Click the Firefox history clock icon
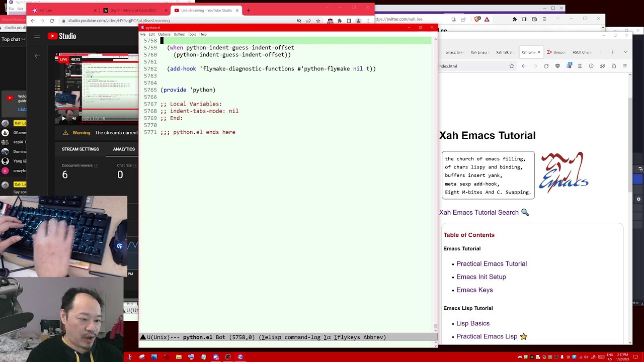The width and height of the screenshot is (644, 362). (591, 66)
